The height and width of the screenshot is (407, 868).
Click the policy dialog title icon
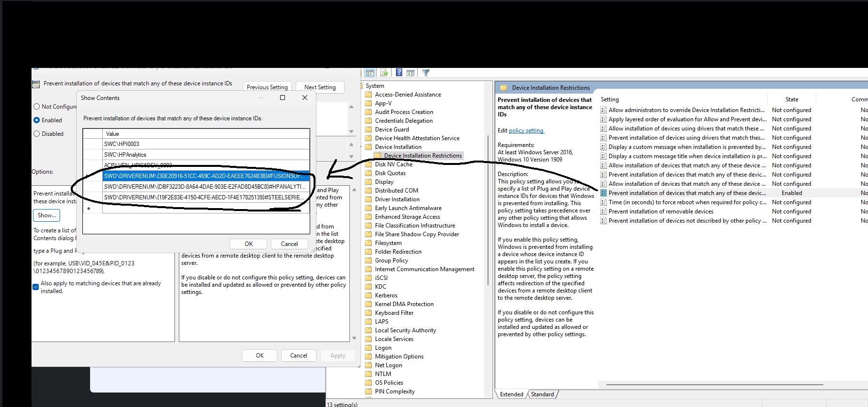36,84
